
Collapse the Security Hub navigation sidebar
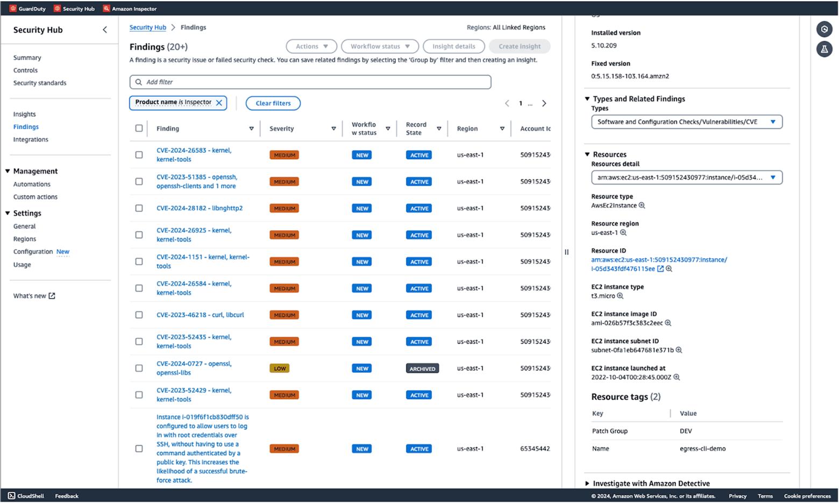click(x=105, y=30)
